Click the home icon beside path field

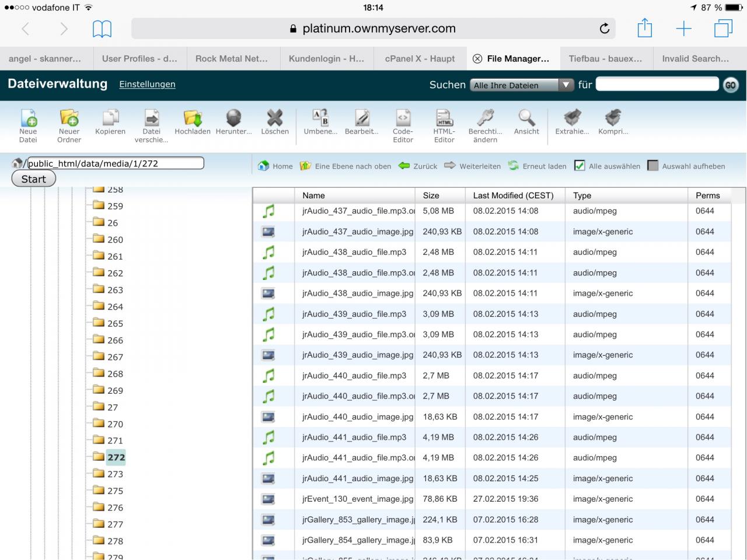18,163
